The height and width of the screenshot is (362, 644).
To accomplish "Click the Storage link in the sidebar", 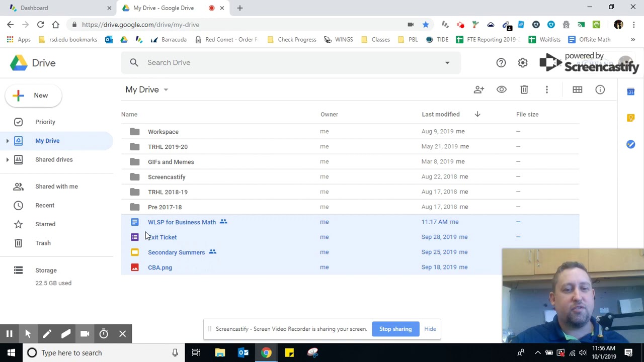I will click(46, 270).
